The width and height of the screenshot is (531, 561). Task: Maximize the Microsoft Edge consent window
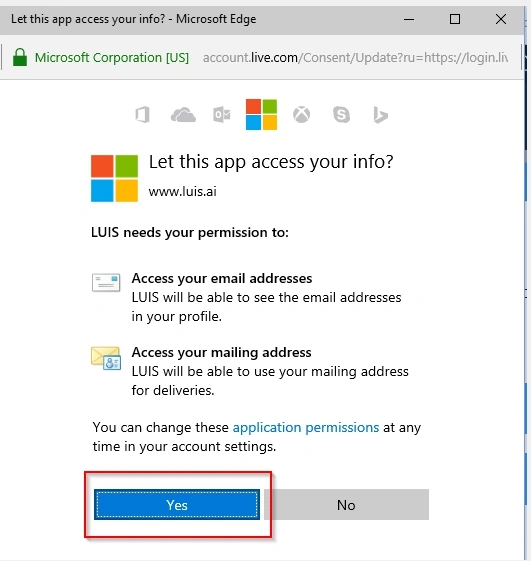[455, 19]
